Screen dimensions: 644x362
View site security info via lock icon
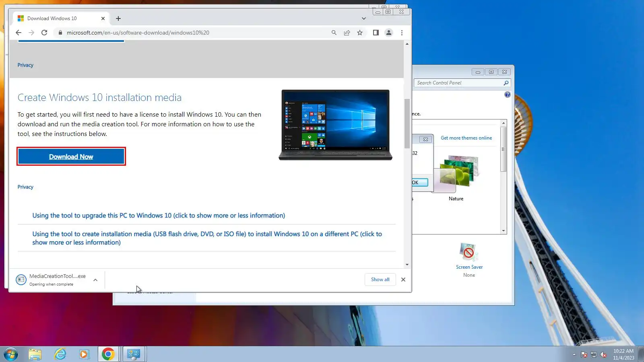60,33
